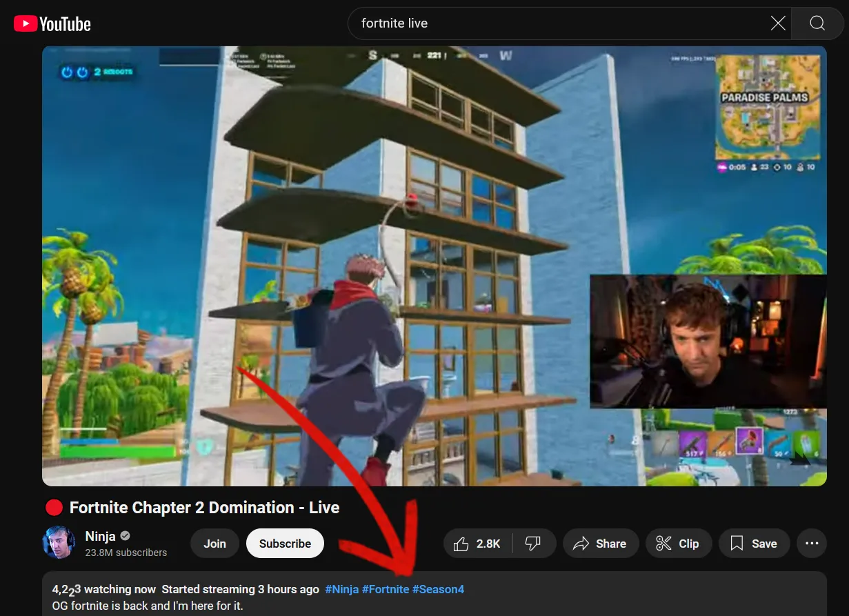The width and height of the screenshot is (849, 616).
Task: Open Ninja's channel avatar
Action: [59, 543]
